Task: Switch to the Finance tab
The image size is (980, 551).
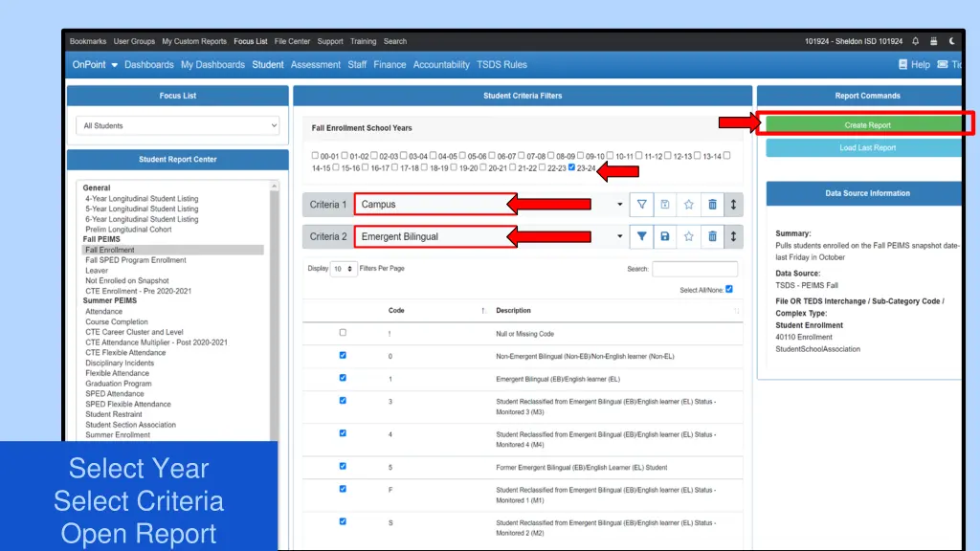Action: (390, 64)
